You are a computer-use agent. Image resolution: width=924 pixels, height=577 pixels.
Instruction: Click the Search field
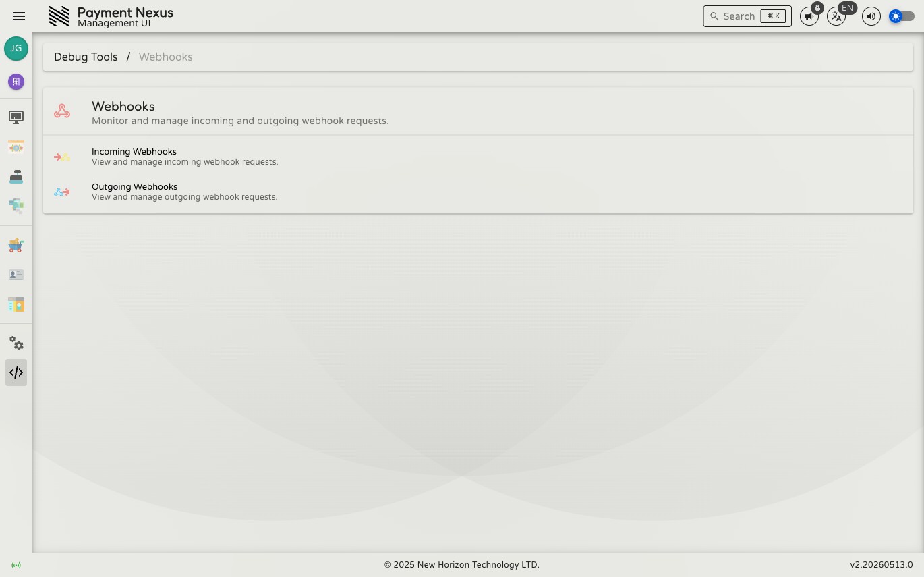pyautogui.click(x=747, y=16)
